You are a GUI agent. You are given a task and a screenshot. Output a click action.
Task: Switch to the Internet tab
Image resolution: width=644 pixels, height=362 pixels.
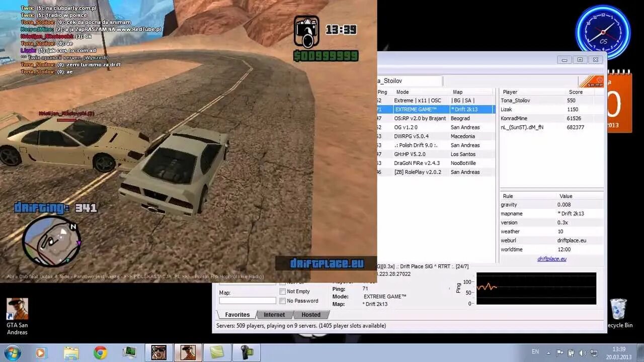click(x=274, y=315)
